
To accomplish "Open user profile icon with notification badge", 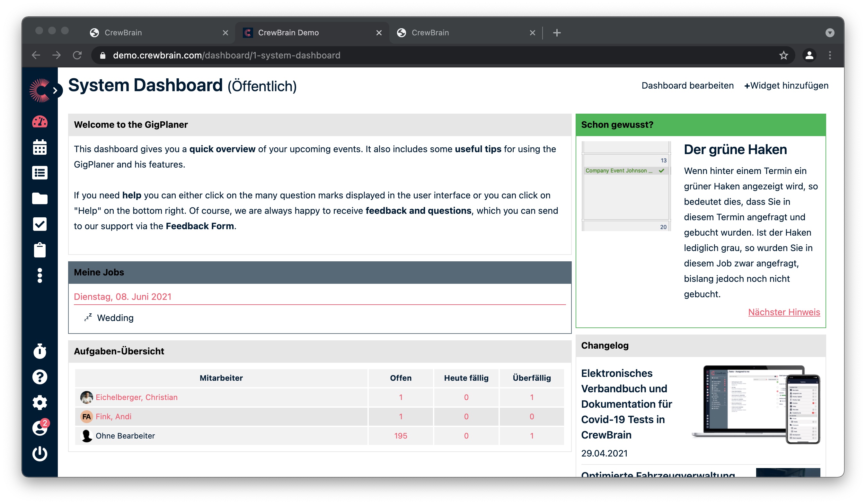I will point(40,428).
